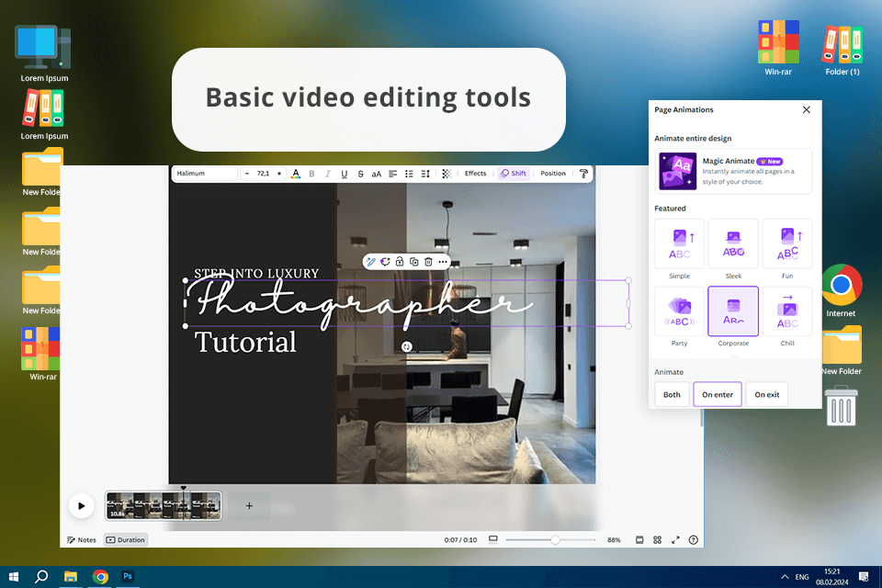Select the Tutorial text on canvas
The height and width of the screenshot is (588, 882).
(245, 342)
